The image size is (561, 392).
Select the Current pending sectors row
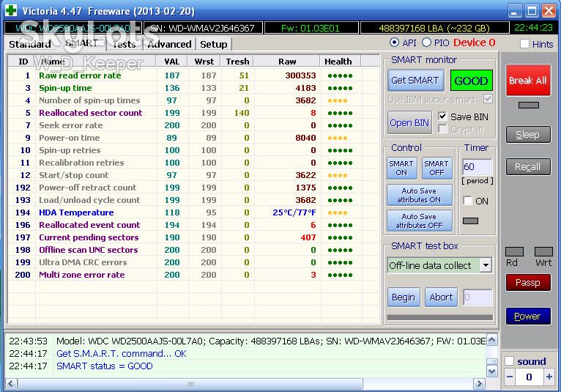coord(193,237)
